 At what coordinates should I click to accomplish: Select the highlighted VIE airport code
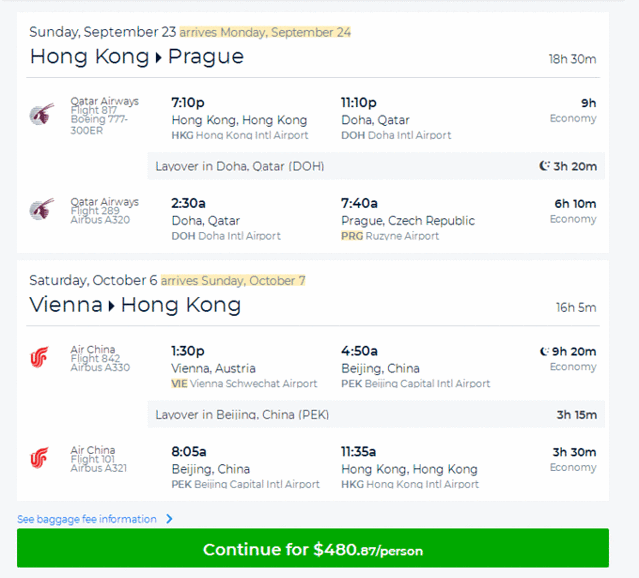point(180,384)
